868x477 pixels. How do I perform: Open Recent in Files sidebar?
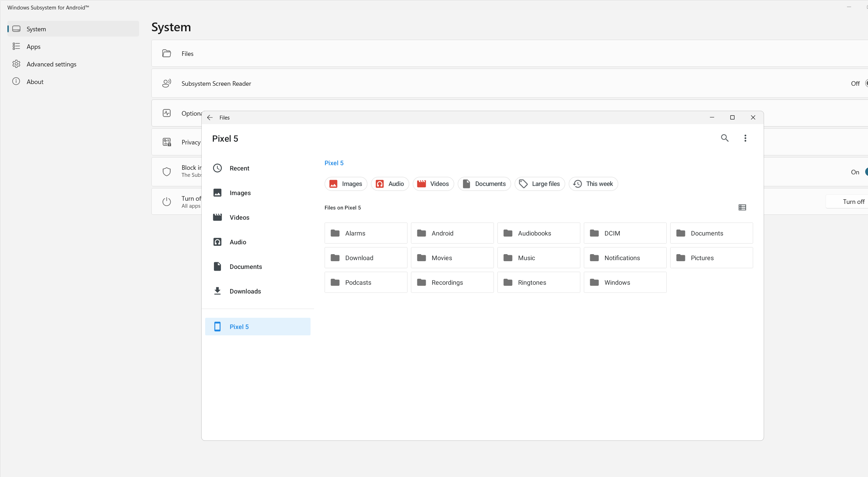(x=239, y=168)
